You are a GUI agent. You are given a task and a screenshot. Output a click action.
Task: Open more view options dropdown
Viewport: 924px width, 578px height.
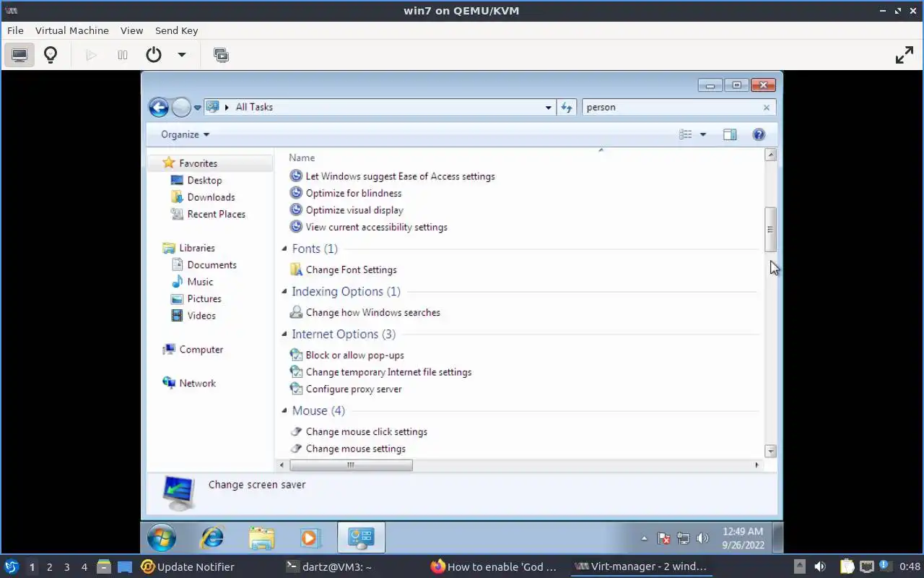pyautogui.click(x=703, y=134)
